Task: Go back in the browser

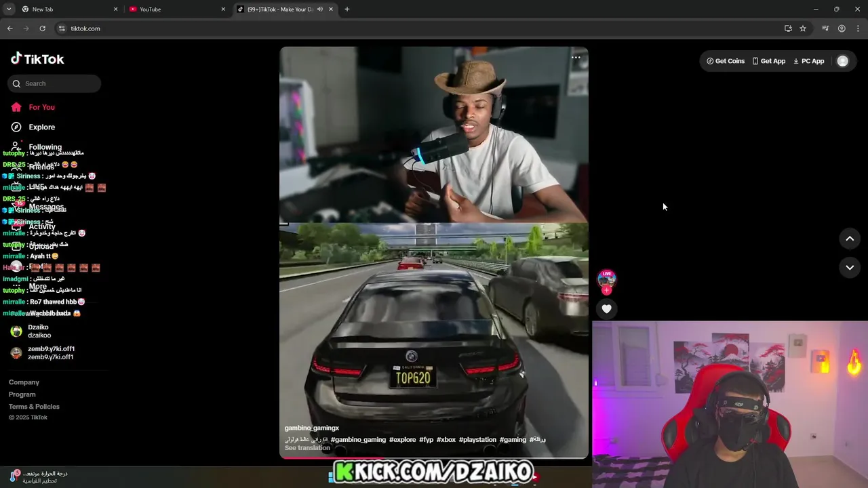Action: [9, 28]
